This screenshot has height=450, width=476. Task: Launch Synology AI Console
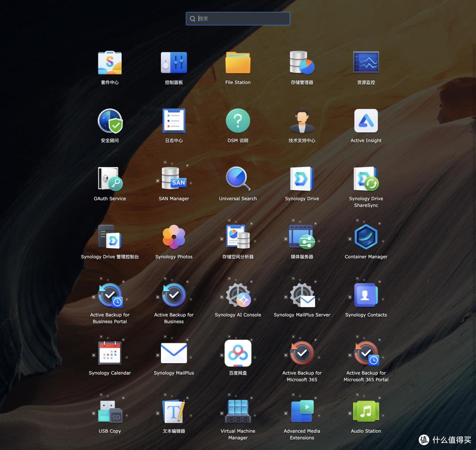pos(238,295)
